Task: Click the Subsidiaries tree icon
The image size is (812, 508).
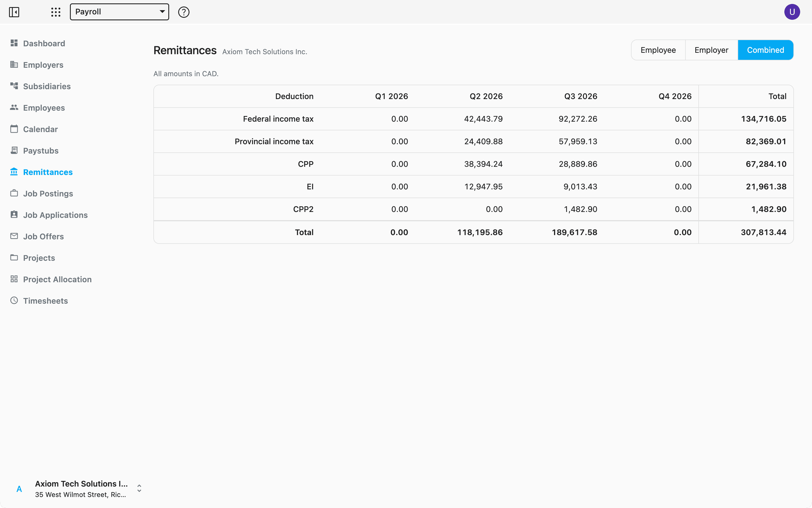Action: point(14,86)
